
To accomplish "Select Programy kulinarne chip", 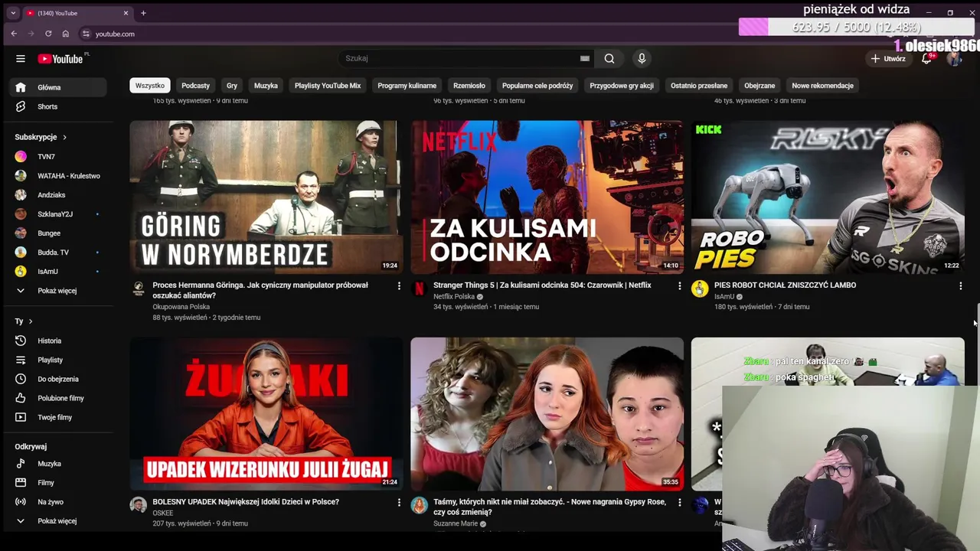I will tap(407, 86).
